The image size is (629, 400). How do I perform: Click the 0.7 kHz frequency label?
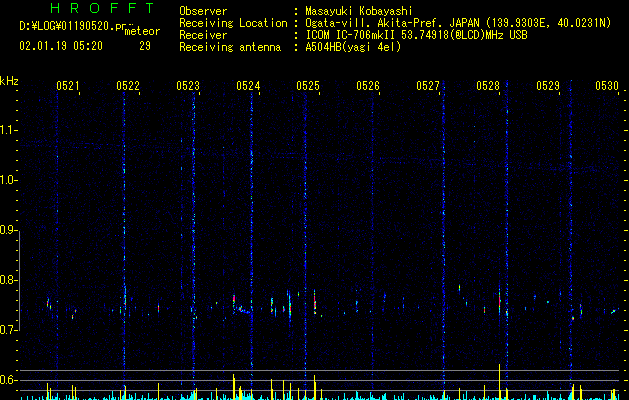pos(8,330)
